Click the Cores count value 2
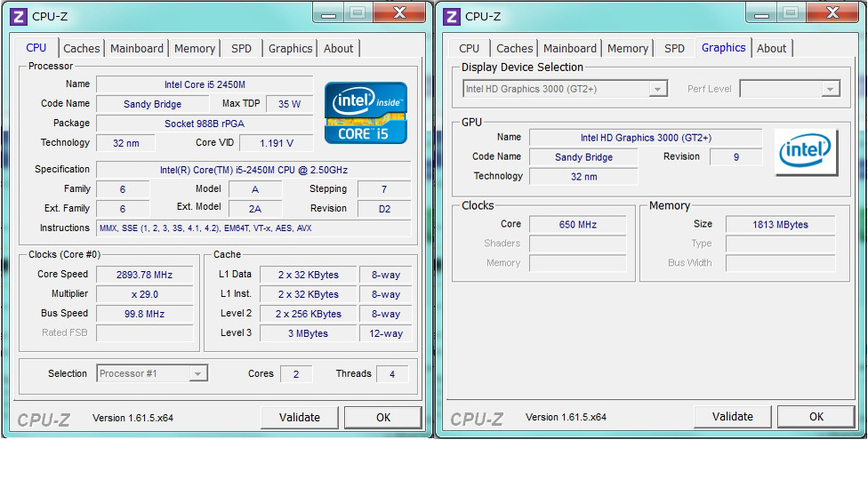 (x=296, y=374)
